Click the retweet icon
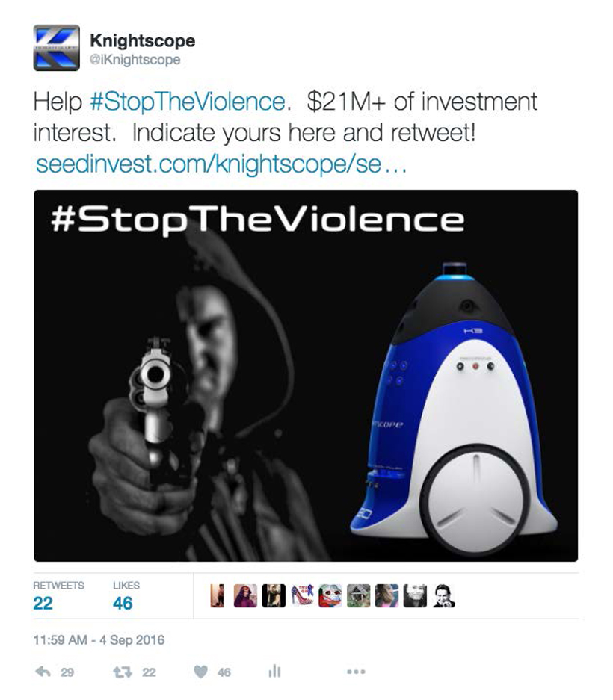This screenshot has height=700, width=613. (122, 672)
